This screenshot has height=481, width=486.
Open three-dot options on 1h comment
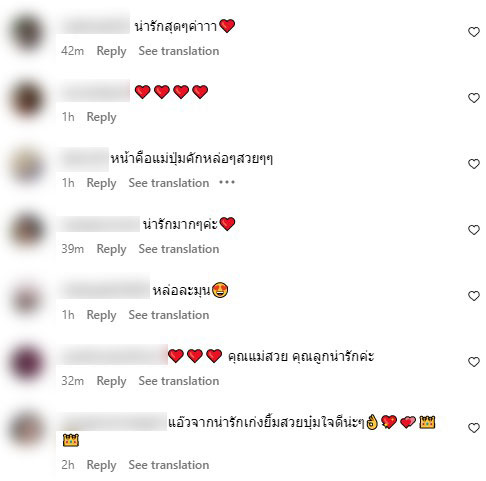tap(227, 182)
